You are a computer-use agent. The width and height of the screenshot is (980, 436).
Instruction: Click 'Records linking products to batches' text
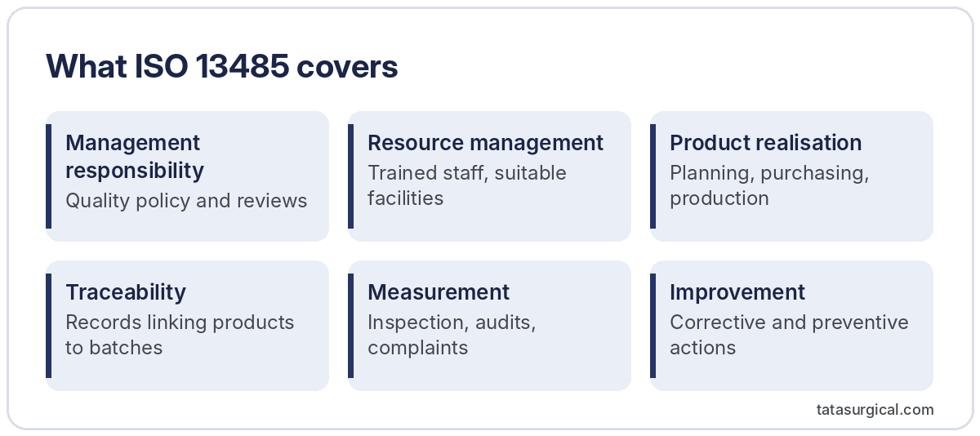pos(180,335)
